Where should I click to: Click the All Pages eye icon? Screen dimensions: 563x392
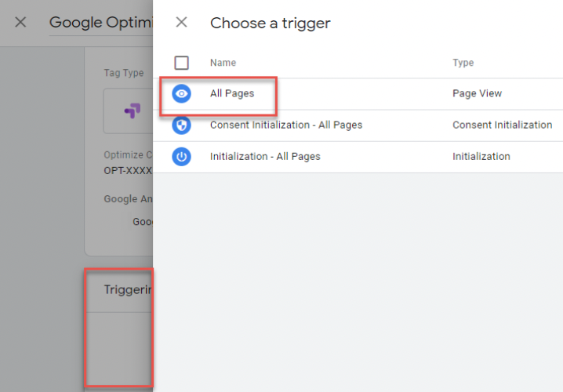(181, 94)
